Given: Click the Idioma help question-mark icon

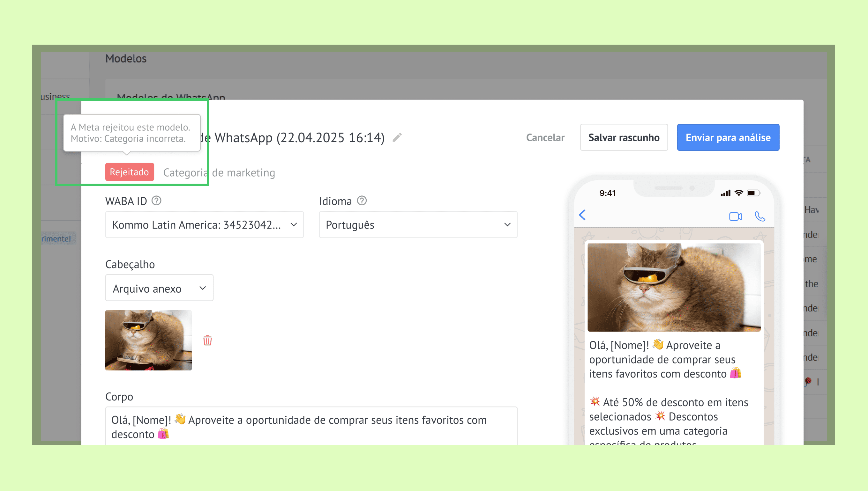Looking at the screenshot, I should point(362,201).
